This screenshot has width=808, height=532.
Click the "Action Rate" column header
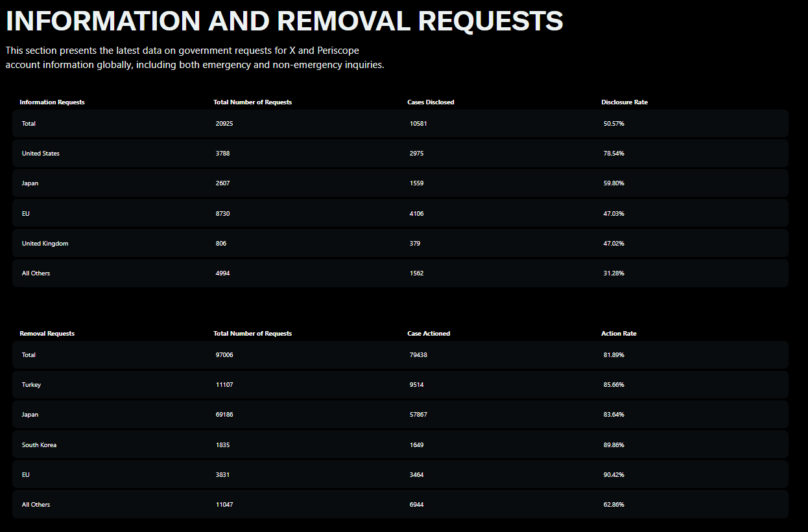(x=619, y=334)
